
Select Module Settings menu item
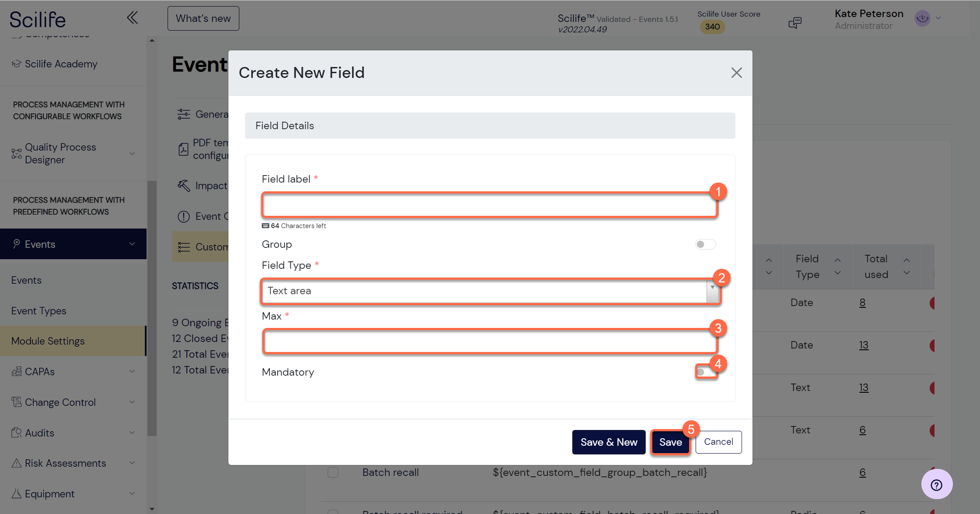tap(73, 341)
